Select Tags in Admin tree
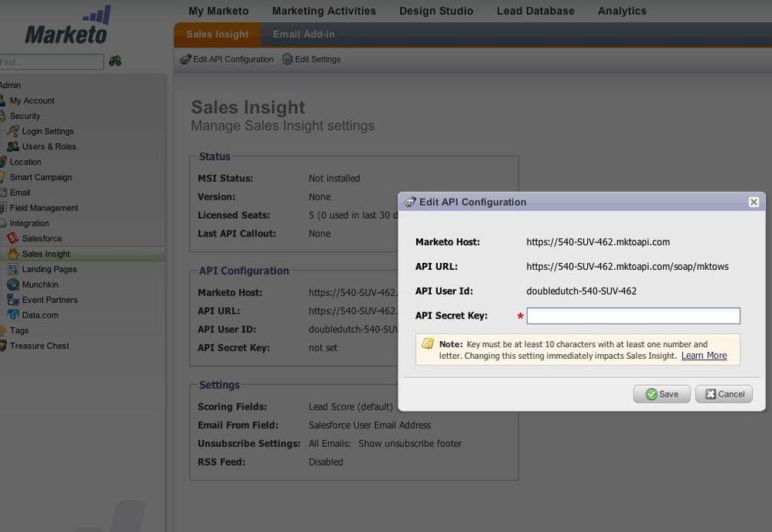This screenshot has width=772, height=532. [19, 330]
